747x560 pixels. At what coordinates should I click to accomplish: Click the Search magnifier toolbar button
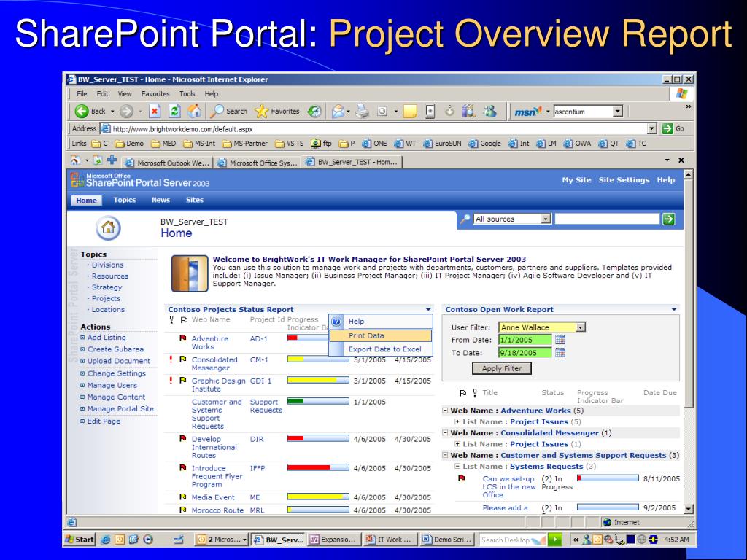coord(228,112)
